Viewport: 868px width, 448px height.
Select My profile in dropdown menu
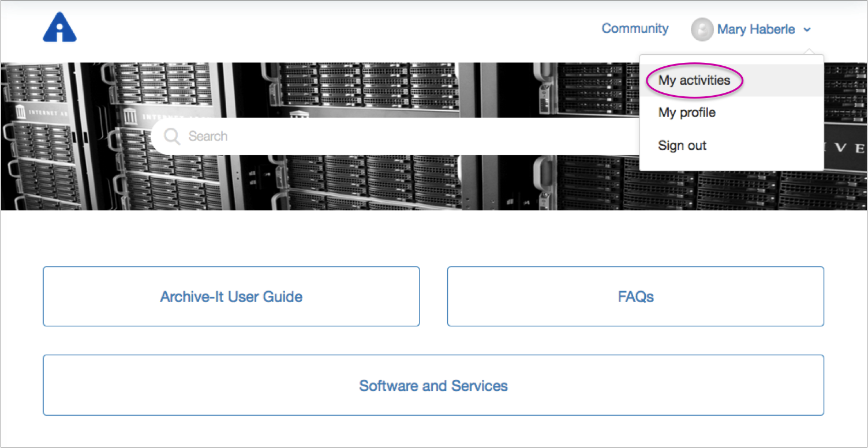coord(687,113)
